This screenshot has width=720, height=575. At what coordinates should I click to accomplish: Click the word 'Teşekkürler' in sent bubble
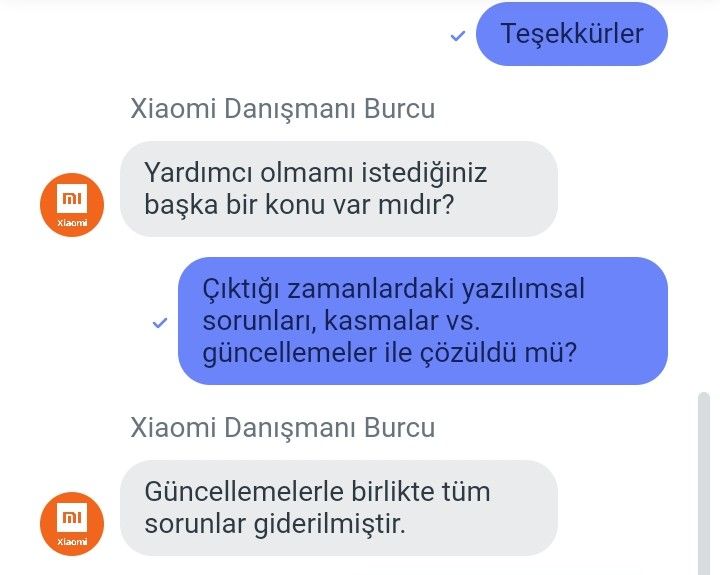[x=572, y=34]
